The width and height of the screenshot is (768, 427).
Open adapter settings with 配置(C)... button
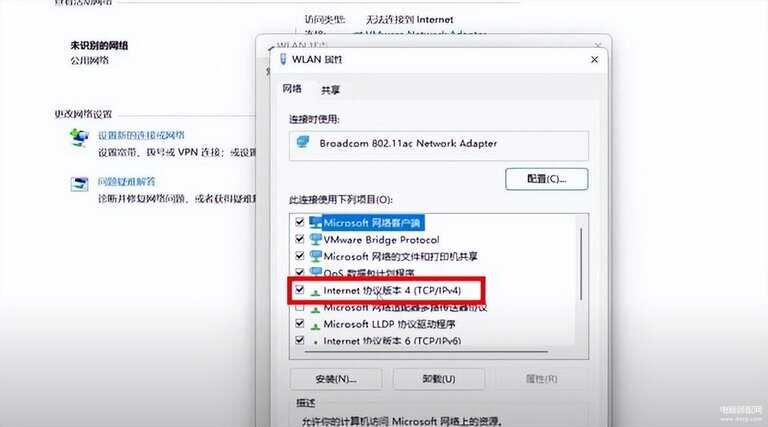tap(547, 179)
